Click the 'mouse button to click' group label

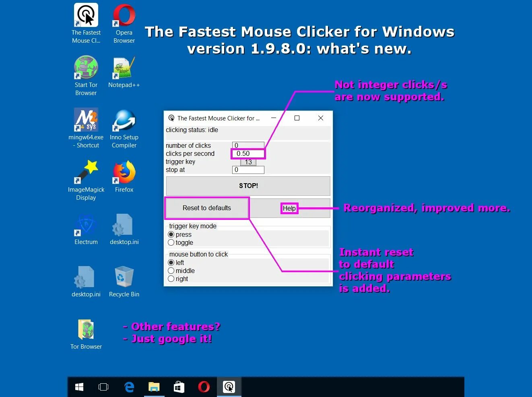[198, 254]
